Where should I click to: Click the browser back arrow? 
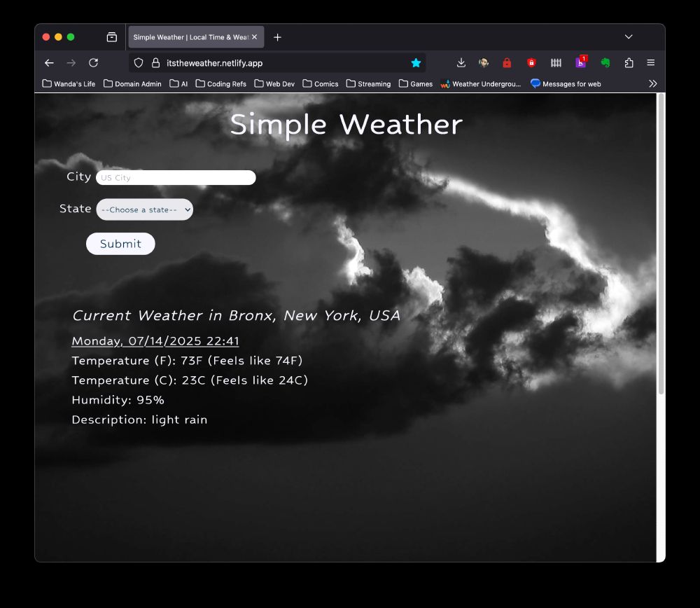pyautogui.click(x=49, y=63)
